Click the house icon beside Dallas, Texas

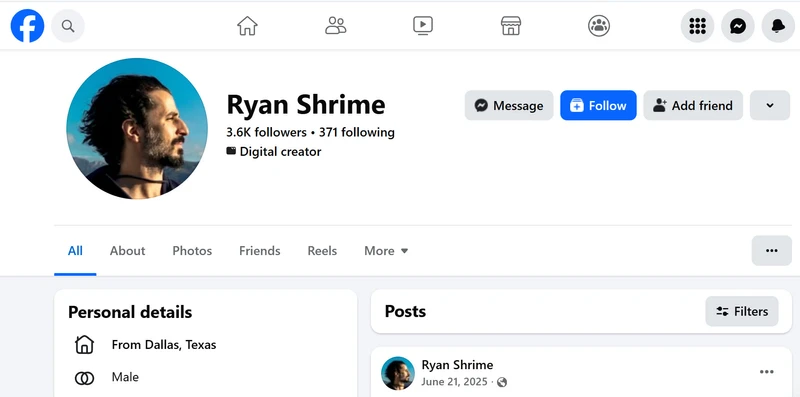click(x=84, y=345)
